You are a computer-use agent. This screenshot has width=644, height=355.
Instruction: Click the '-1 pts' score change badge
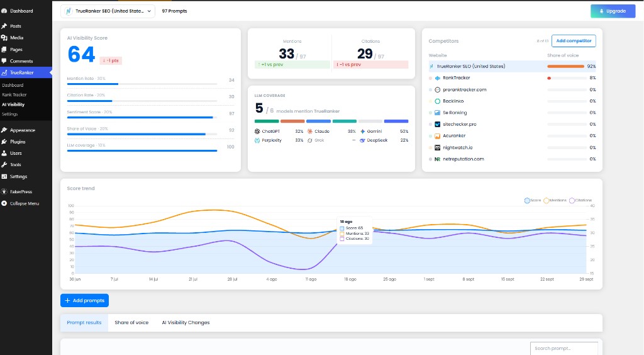pyautogui.click(x=111, y=60)
